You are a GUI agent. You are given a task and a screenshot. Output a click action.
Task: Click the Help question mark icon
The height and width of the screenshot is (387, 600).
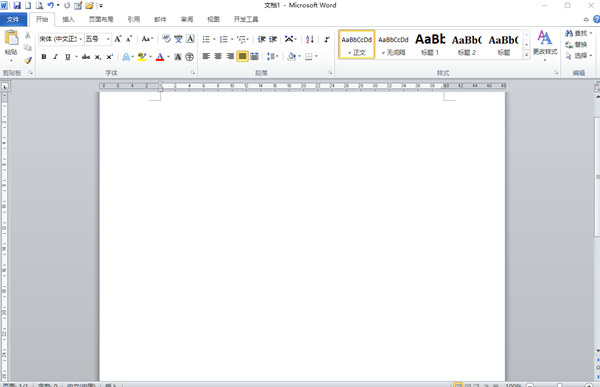pyautogui.click(x=597, y=19)
